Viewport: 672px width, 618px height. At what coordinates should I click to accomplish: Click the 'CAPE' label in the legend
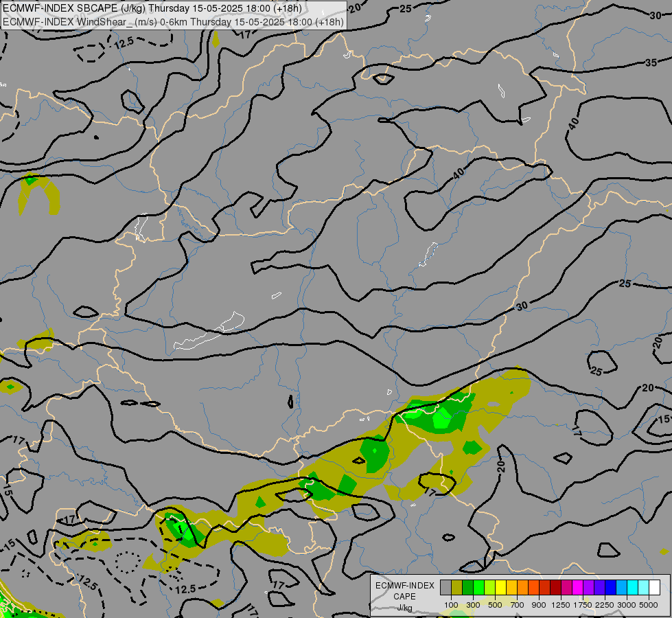pyautogui.click(x=404, y=597)
